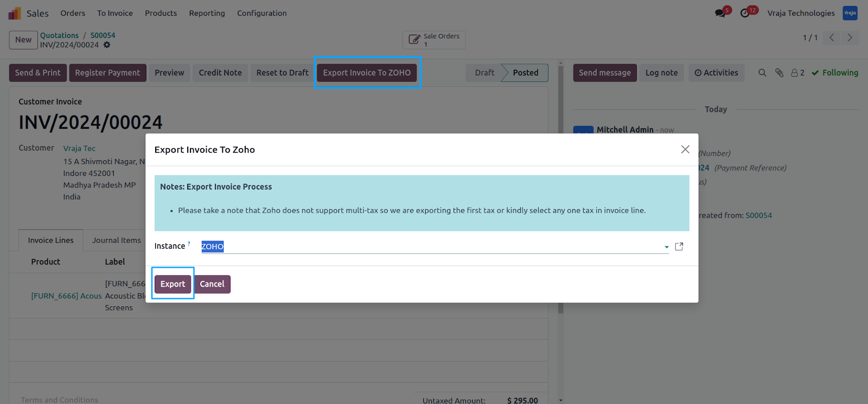The width and height of the screenshot is (868, 404).
Task: Go to Quotations breadcrumb
Action: click(x=59, y=35)
